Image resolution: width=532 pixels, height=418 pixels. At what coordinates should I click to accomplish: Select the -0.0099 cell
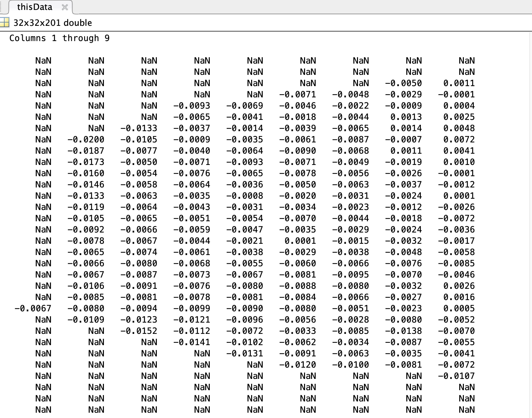click(192, 308)
